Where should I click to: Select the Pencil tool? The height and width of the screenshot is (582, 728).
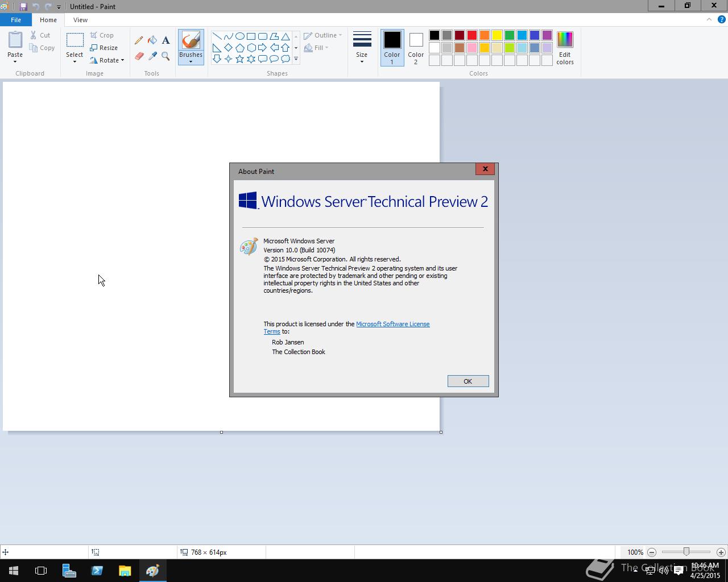[x=139, y=40]
